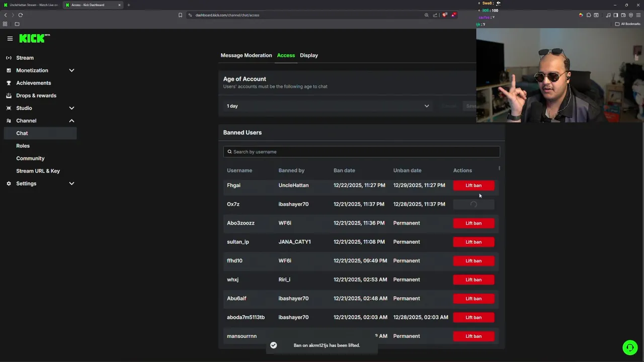Click the Settings gear icon in sidebar
This screenshot has width=644, height=362.
point(9,184)
